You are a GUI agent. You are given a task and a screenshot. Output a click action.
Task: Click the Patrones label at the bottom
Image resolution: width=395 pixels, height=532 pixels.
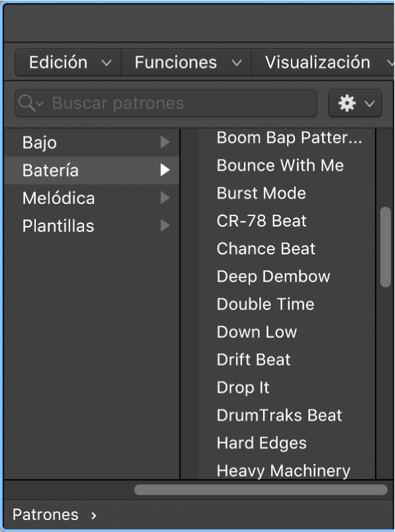tap(45, 515)
